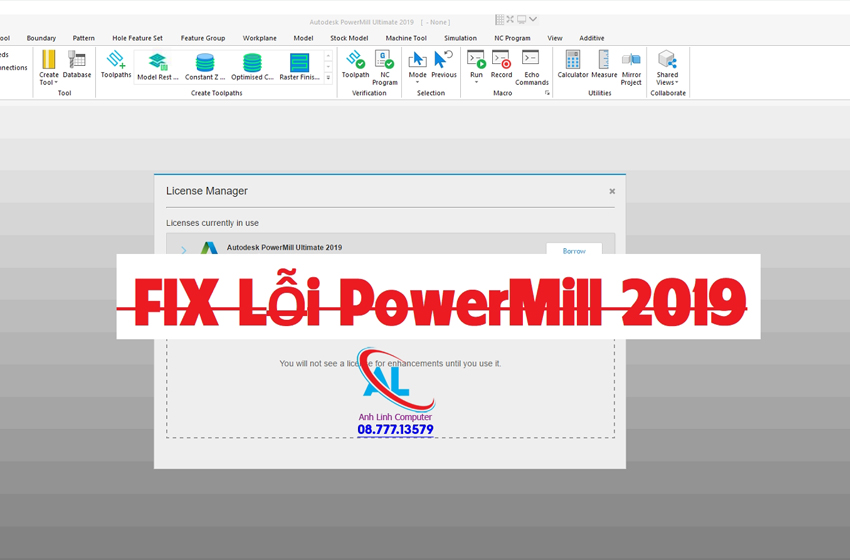The image size is (850, 560).
Task: Expand the toolpath strategy gallery
Action: [328, 78]
